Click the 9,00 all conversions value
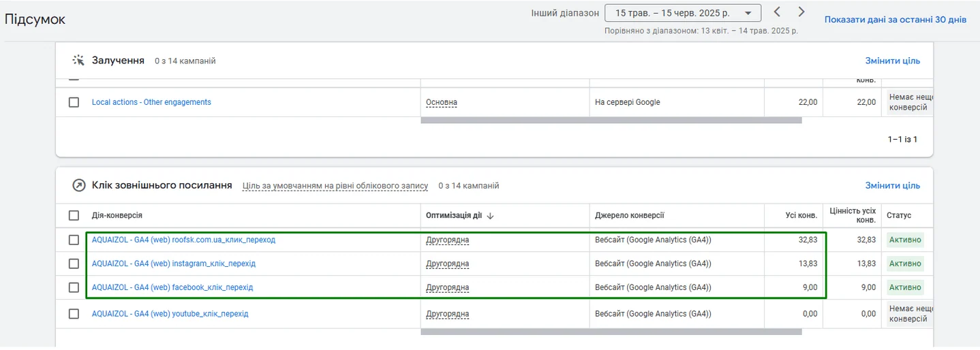This screenshot has height=350, width=980. pyautogui.click(x=810, y=287)
